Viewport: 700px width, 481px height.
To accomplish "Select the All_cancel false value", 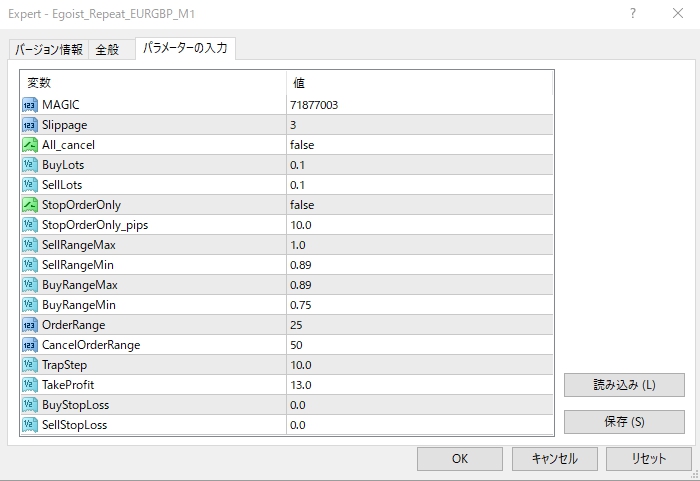I will coord(302,145).
